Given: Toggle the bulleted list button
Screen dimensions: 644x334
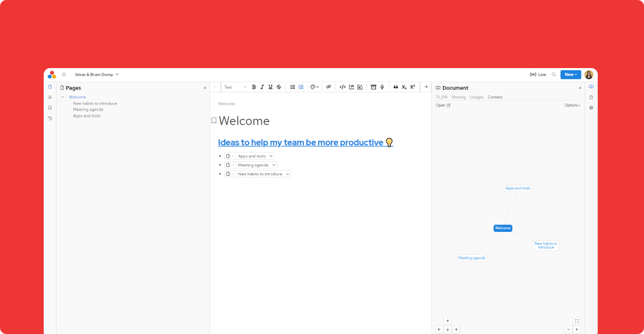Looking at the screenshot, I should (301, 87).
